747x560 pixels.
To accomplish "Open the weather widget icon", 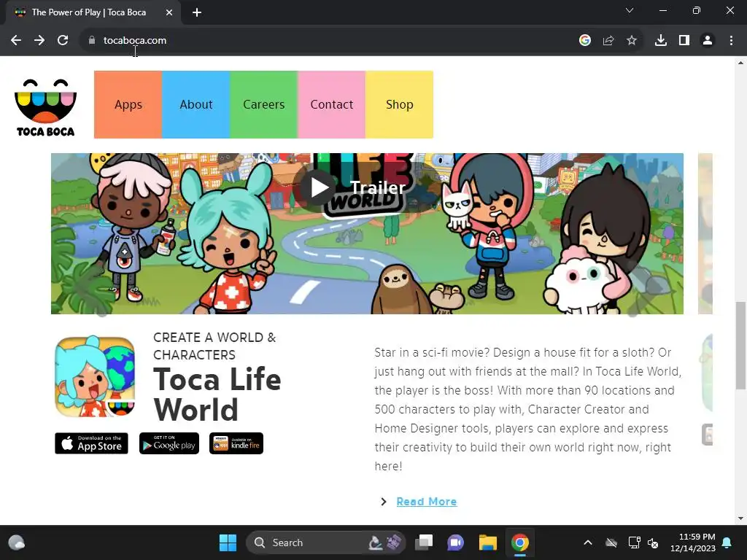I will click(x=17, y=542).
